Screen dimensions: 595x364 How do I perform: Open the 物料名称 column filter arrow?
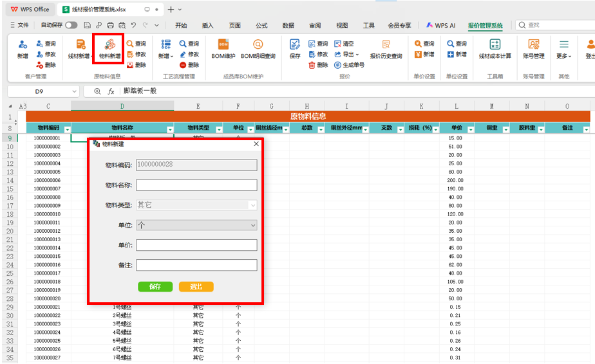[x=170, y=130]
